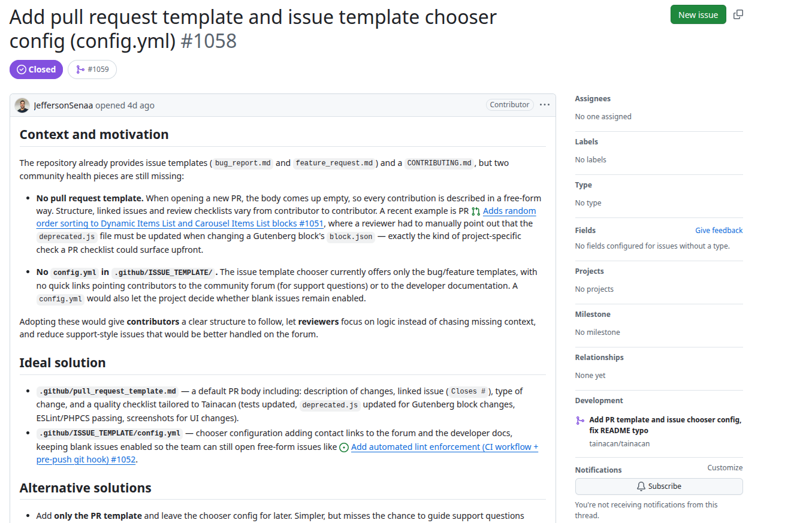Subscribe to notifications for this thread

pos(659,486)
